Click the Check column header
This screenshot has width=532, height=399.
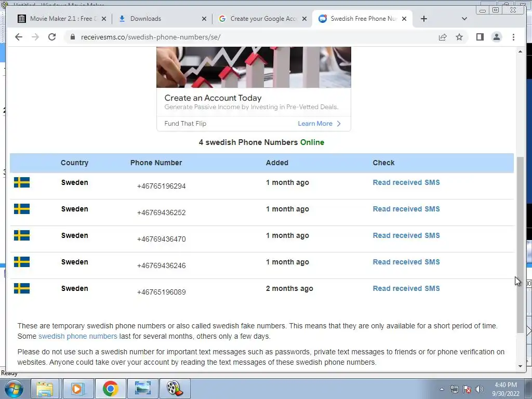[x=383, y=163]
